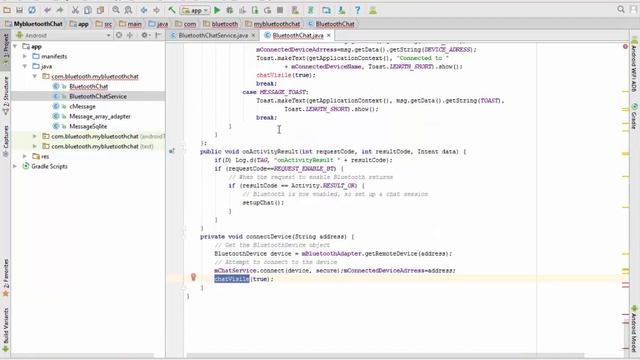Screen dimensions: 640x360
Task: Collapse the java folder
Action: tap(25, 66)
